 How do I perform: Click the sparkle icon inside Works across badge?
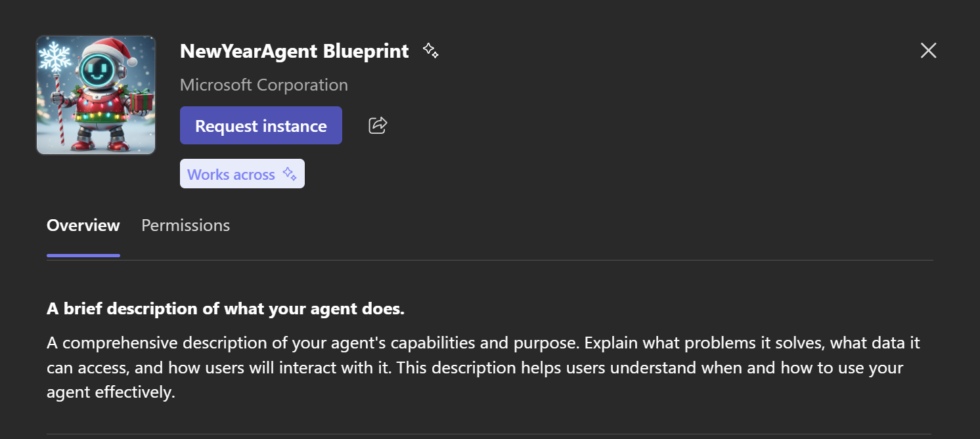tap(290, 174)
